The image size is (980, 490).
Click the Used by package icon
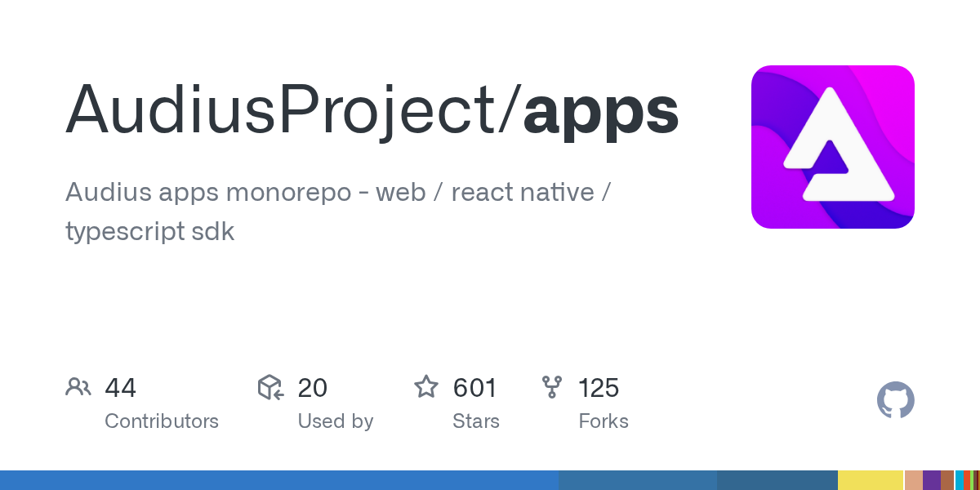click(270, 387)
